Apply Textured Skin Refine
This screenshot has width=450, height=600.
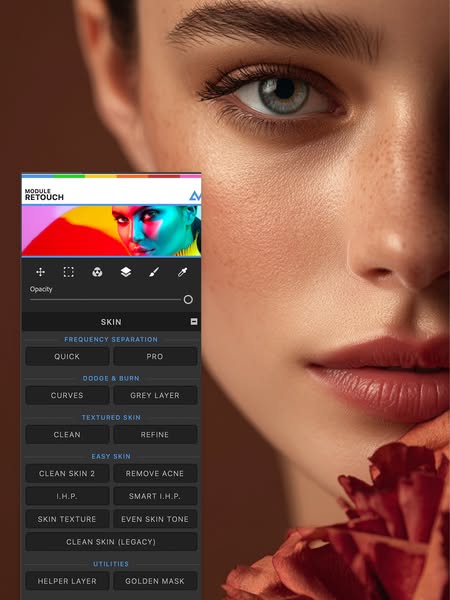(155, 434)
